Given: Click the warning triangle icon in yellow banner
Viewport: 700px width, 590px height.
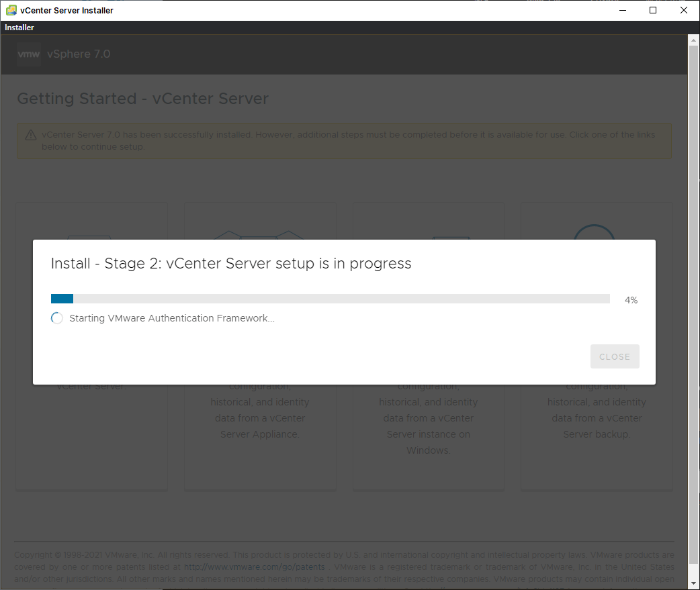Looking at the screenshot, I should (x=31, y=136).
